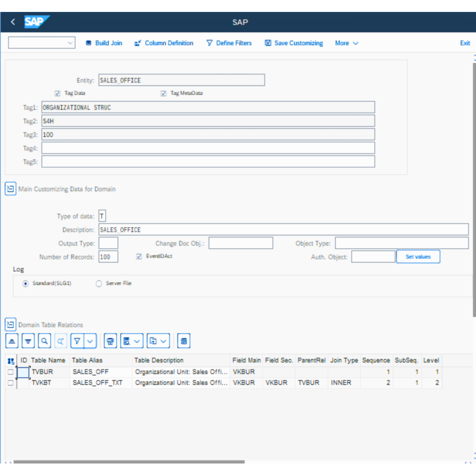476x476 pixels.
Task: Click the layout grid icon at toolbar end
Action: [x=184, y=341]
